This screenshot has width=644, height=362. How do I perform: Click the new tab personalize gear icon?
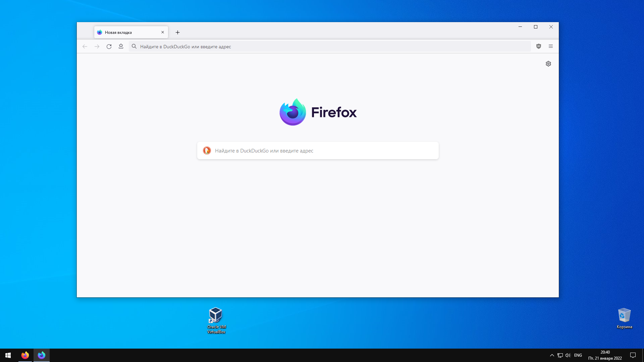[548, 64]
